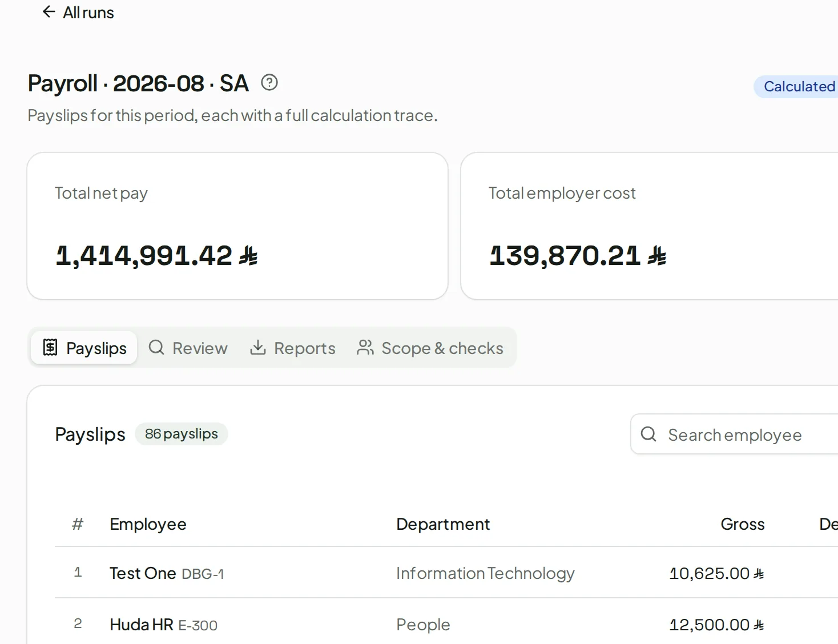
Task: Switch to the Payslips tab
Action: (84, 348)
